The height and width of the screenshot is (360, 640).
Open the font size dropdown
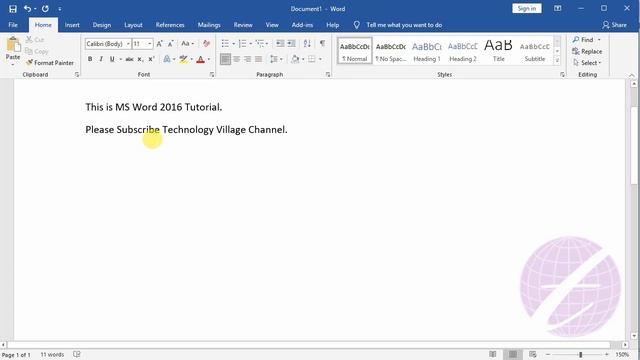tap(149, 44)
